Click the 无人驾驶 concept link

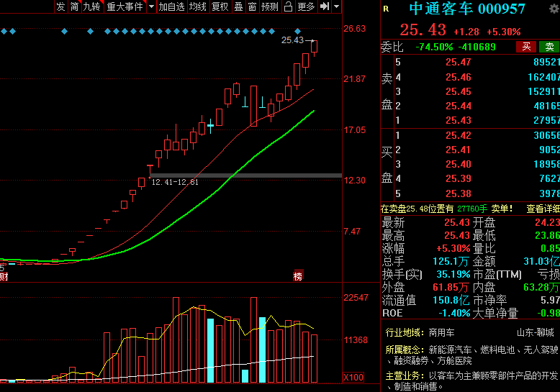point(541,350)
